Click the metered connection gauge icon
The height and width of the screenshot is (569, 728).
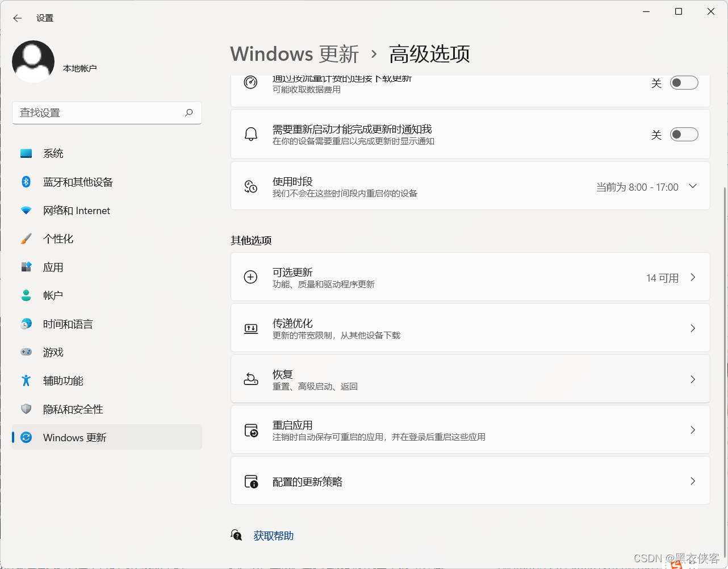250,82
